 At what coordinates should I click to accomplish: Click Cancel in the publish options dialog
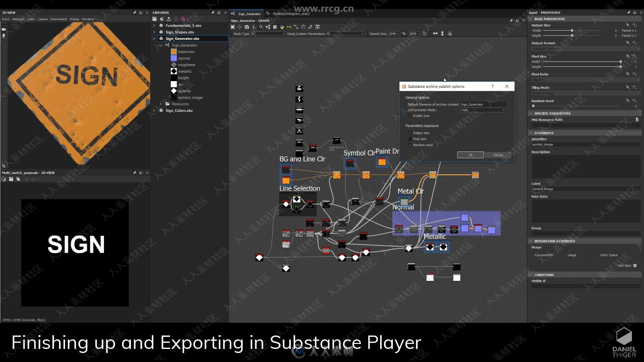tap(498, 155)
